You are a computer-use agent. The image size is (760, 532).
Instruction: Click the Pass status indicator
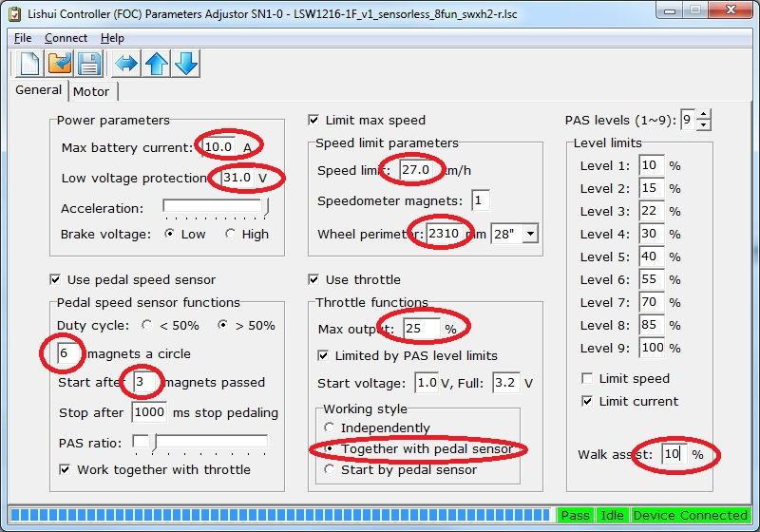(x=576, y=515)
